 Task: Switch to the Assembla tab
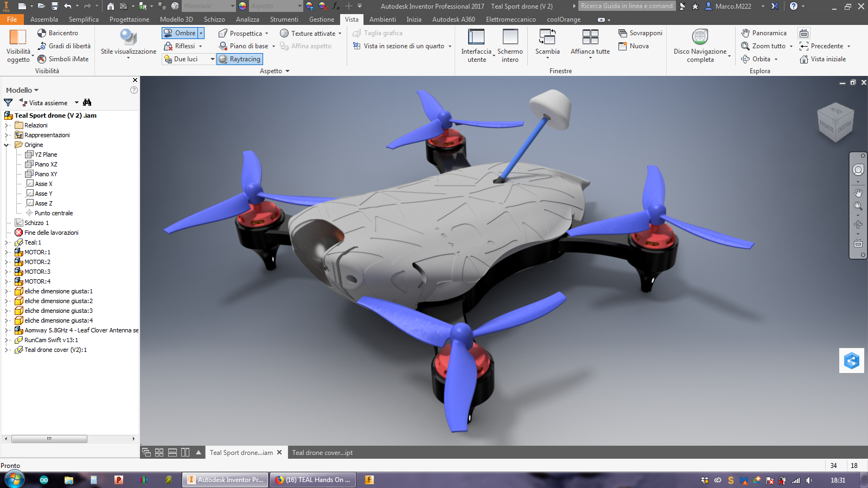(44, 19)
